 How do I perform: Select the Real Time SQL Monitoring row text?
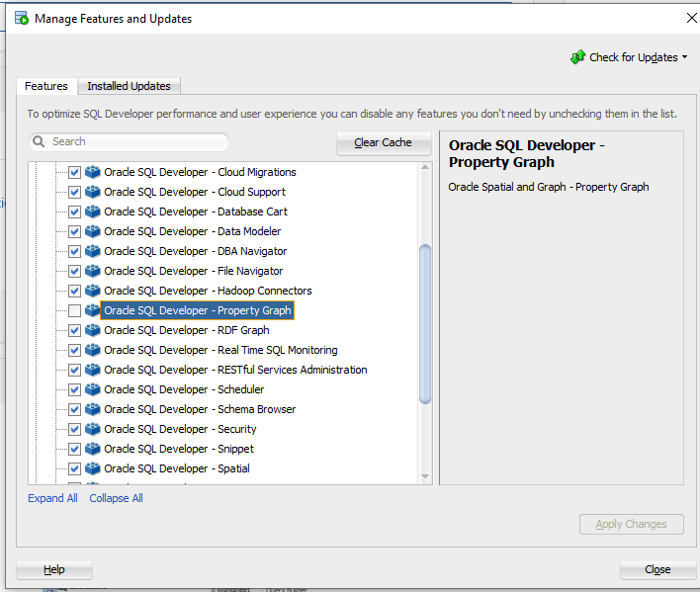(x=221, y=350)
